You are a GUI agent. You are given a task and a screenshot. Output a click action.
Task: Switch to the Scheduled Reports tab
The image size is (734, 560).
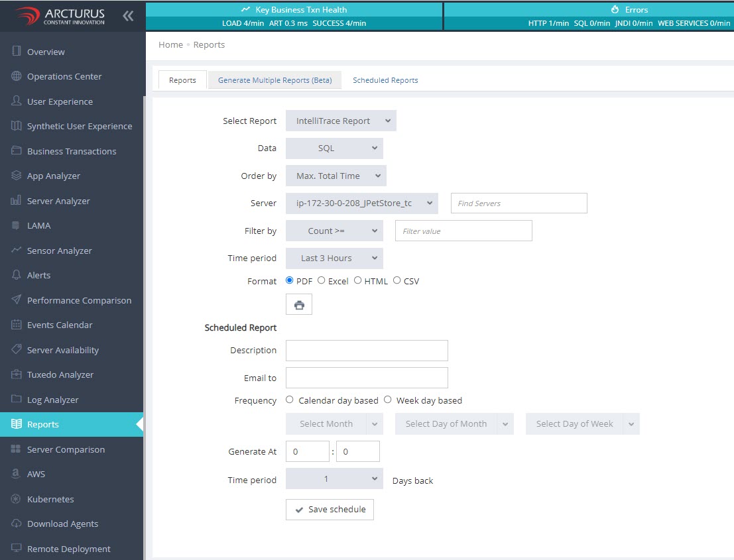(x=385, y=80)
